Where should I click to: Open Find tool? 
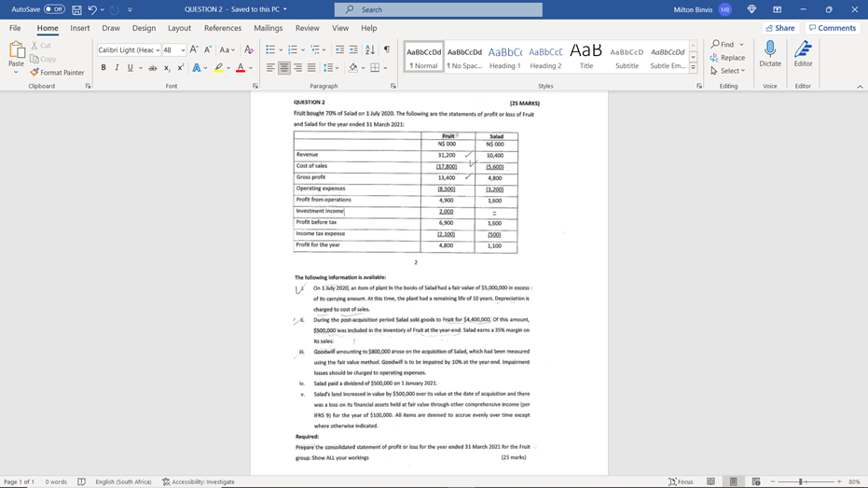click(x=723, y=44)
